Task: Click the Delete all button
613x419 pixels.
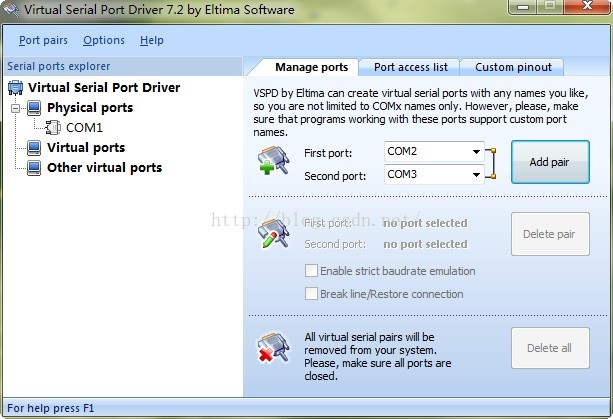Action: (x=550, y=348)
